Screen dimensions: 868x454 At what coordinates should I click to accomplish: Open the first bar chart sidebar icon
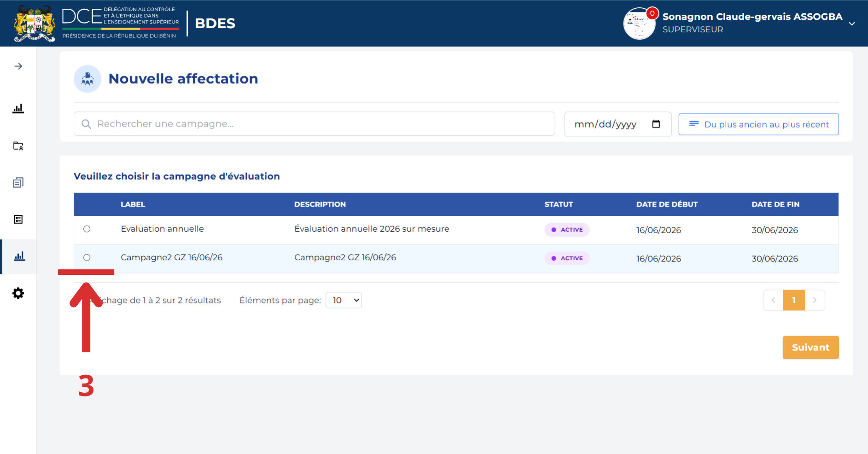pos(18,109)
